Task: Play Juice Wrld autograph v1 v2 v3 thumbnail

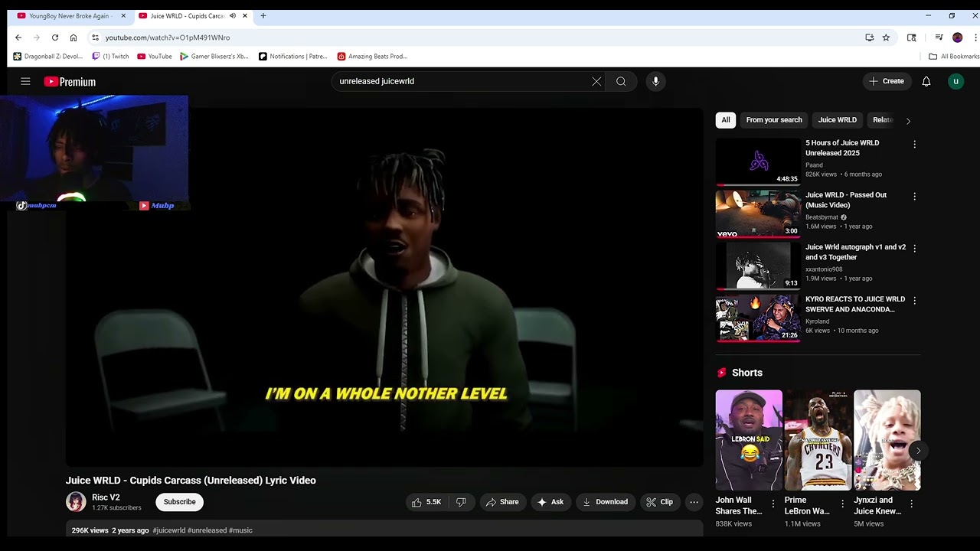Action: (x=758, y=266)
